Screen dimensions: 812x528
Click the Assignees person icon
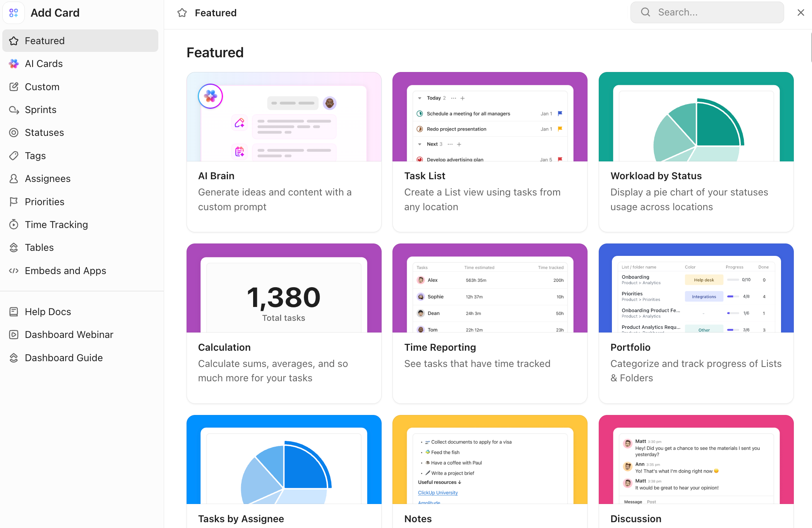pyautogui.click(x=14, y=178)
